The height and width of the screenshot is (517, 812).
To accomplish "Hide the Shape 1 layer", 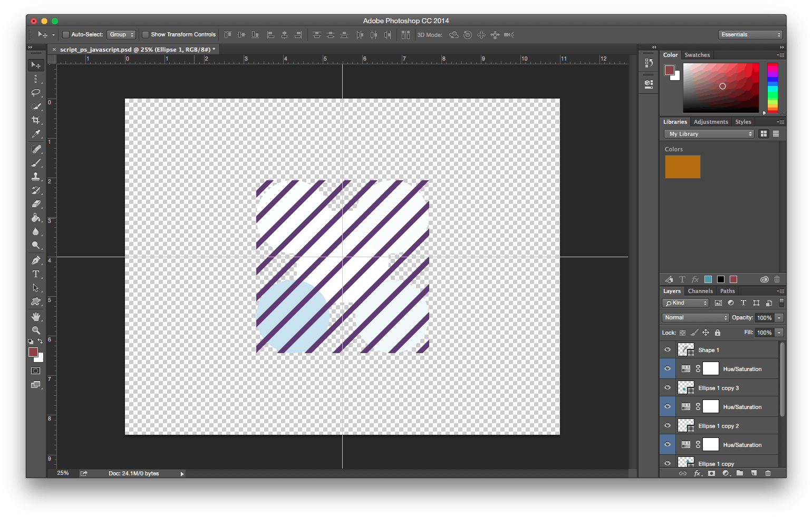I will click(668, 350).
